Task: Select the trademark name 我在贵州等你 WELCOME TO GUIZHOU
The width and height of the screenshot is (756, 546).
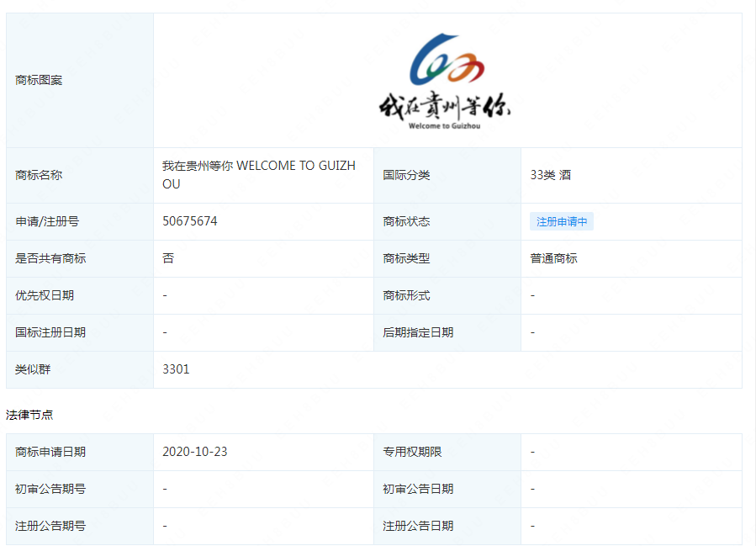Action: point(259,175)
